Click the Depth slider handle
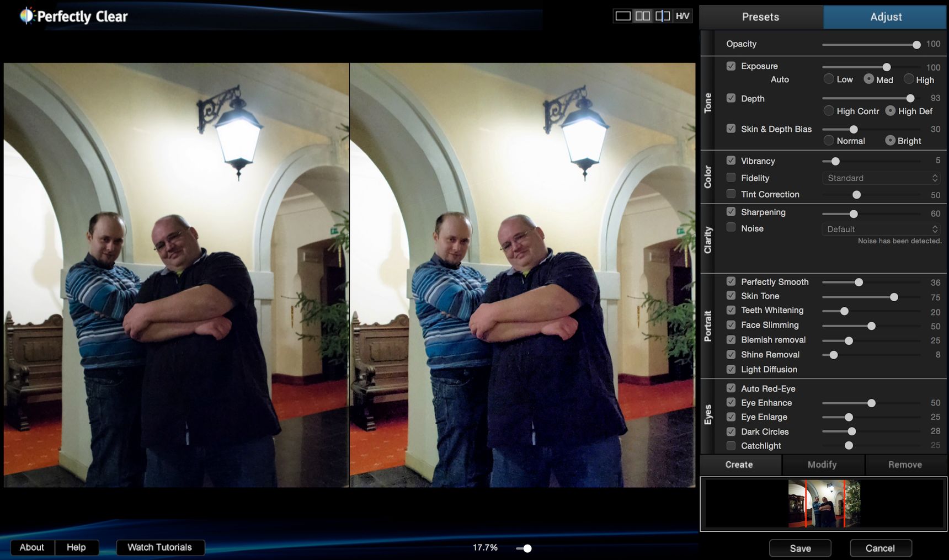Viewport: 949px width, 560px height. pyautogui.click(x=910, y=98)
